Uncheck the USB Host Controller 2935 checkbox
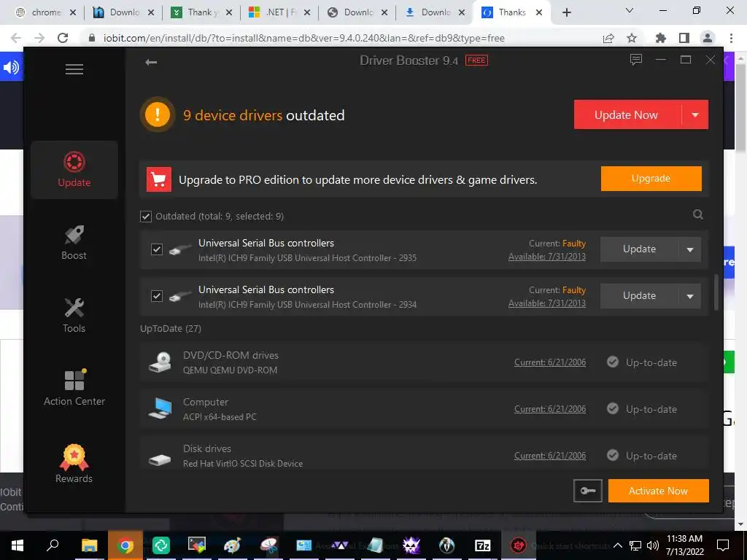 (x=157, y=249)
